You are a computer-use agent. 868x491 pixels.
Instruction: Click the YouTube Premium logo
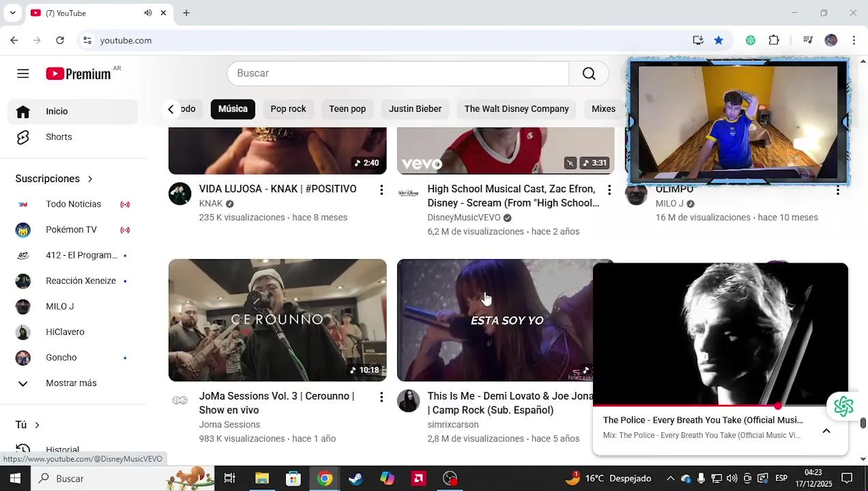[x=78, y=74]
